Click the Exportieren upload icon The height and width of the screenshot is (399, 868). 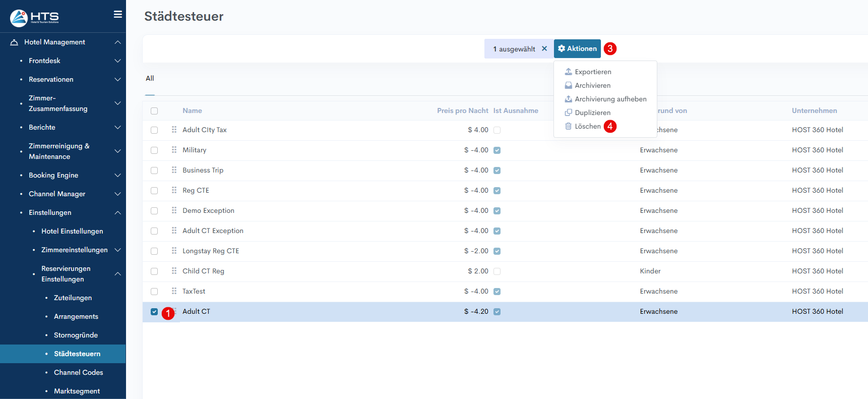pos(568,72)
